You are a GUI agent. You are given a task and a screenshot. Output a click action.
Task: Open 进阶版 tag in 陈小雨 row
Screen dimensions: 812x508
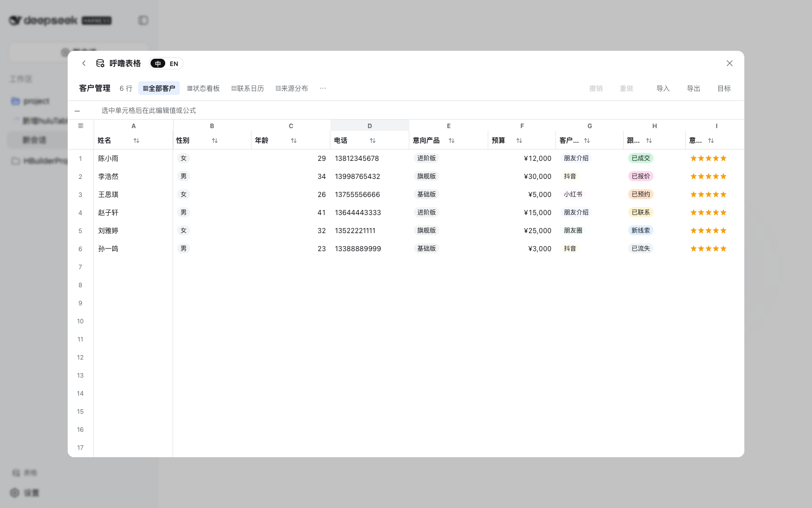[x=426, y=159]
